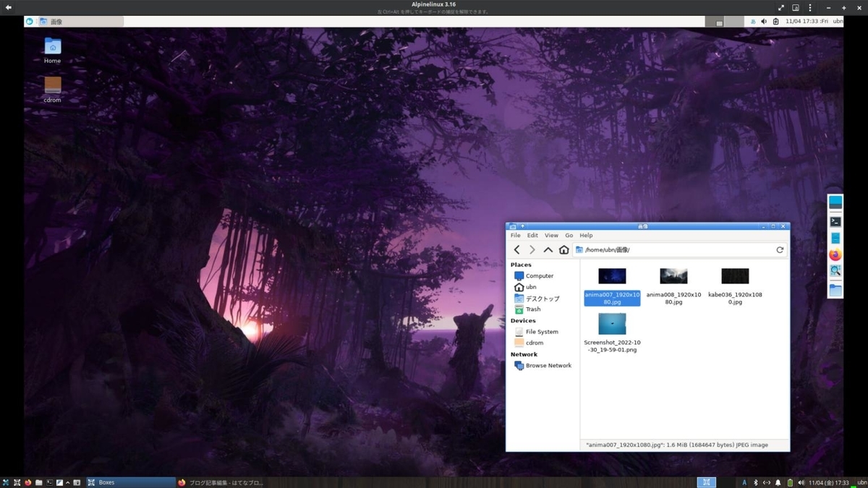Select the anima007_1920x1080.jpg thumbnail
Viewport: 868px width, 488px height.
pos(612,276)
